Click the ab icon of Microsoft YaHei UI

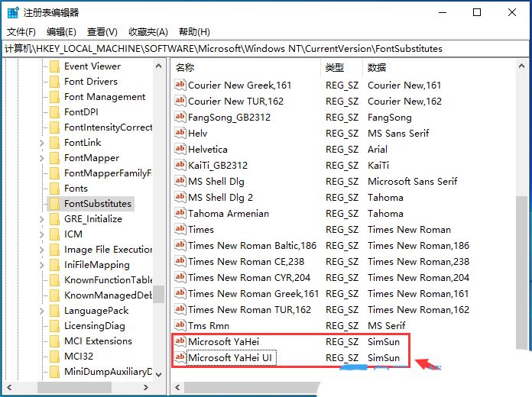[180, 357]
